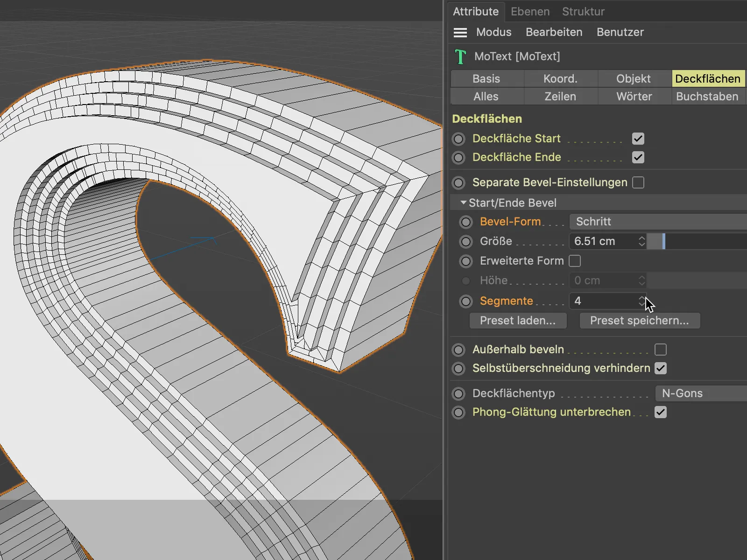The height and width of the screenshot is (560, 747).
Task: Enable Separate Bevel-Einstellungen checkbox
Action: point(638,182)
